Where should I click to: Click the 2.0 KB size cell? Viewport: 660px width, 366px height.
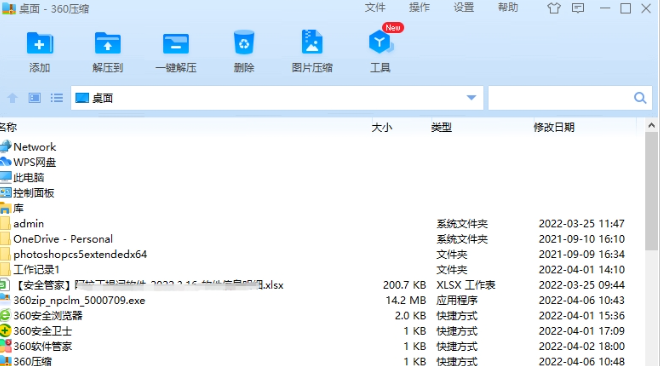click(x=410, y=316)
